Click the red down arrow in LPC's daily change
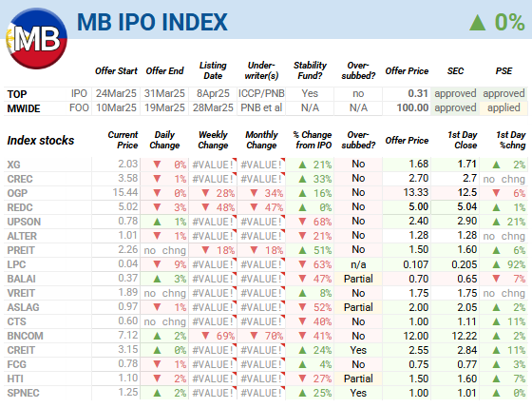Screen dimensions: 532x408 click(x=157, y=264)
